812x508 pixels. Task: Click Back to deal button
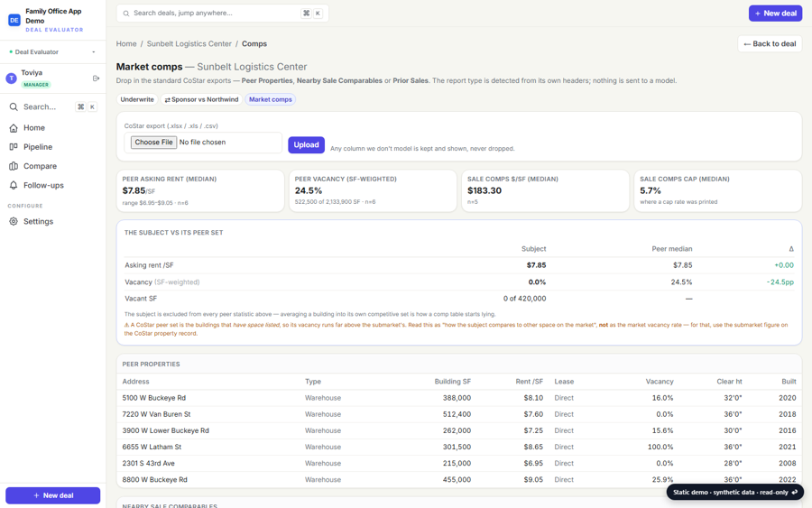(x=770, y=44)
